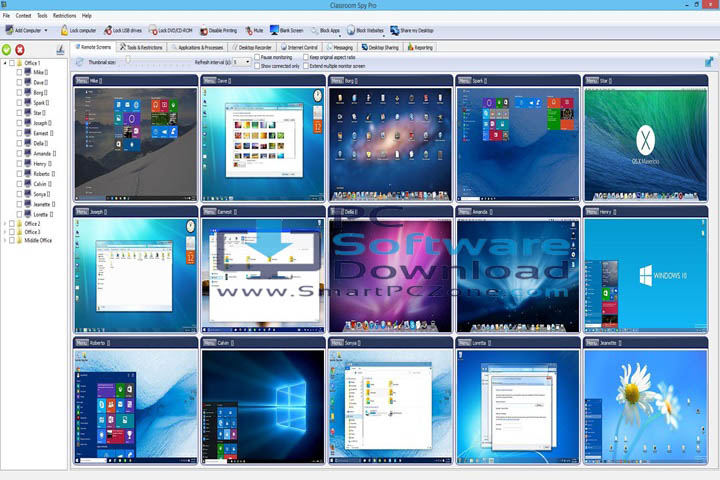Switch to the Desktop Recorder tab

(252, 47)
